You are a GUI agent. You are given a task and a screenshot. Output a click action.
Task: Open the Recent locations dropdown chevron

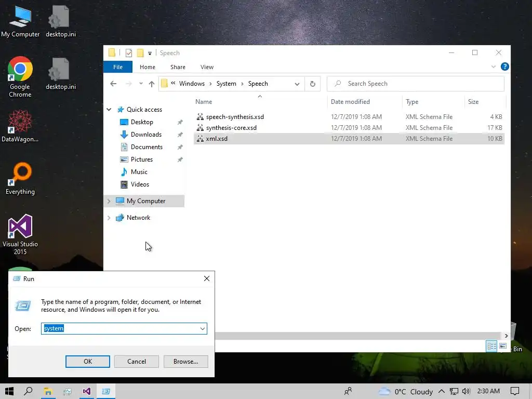[x=141, y=84]
